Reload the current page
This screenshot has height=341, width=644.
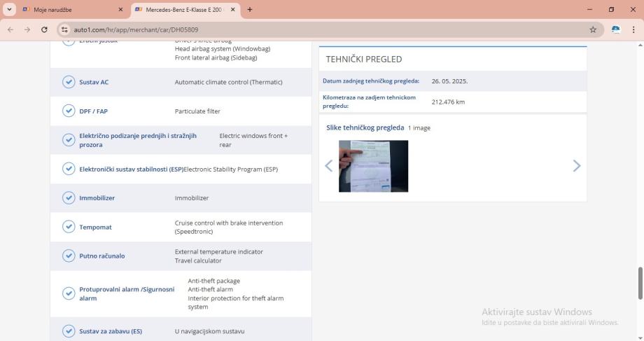[44, 29]
